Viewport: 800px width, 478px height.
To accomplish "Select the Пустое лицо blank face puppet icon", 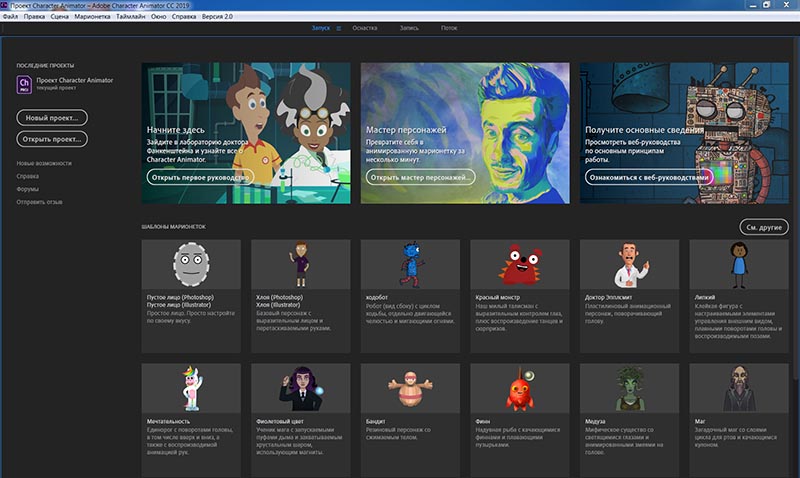I will pyautogui.click(x=191, y=264).
